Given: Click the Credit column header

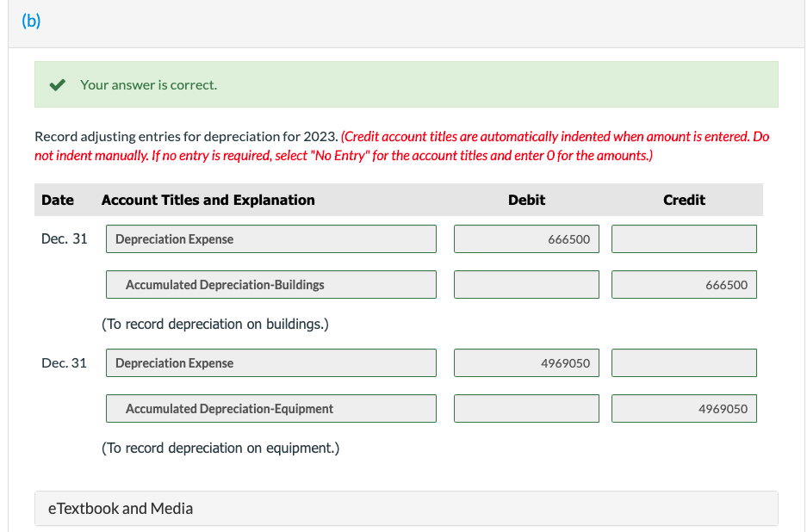Looking at the screenshot, I should coord(684,200).
